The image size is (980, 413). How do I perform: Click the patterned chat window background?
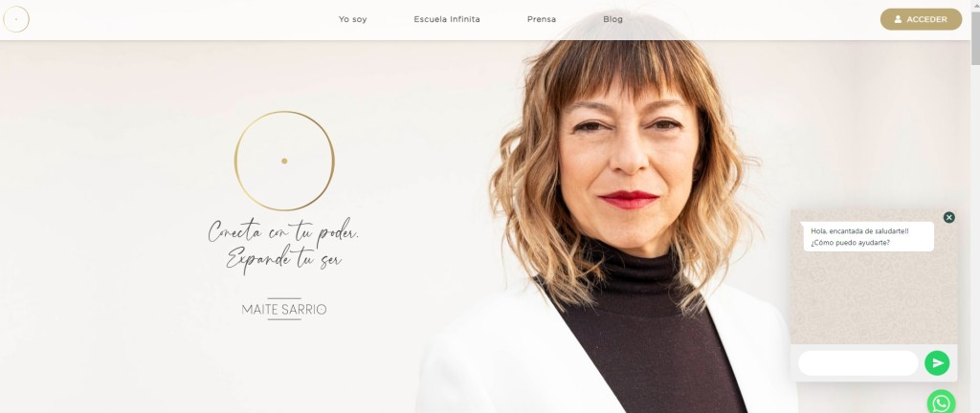coord(873,297)
